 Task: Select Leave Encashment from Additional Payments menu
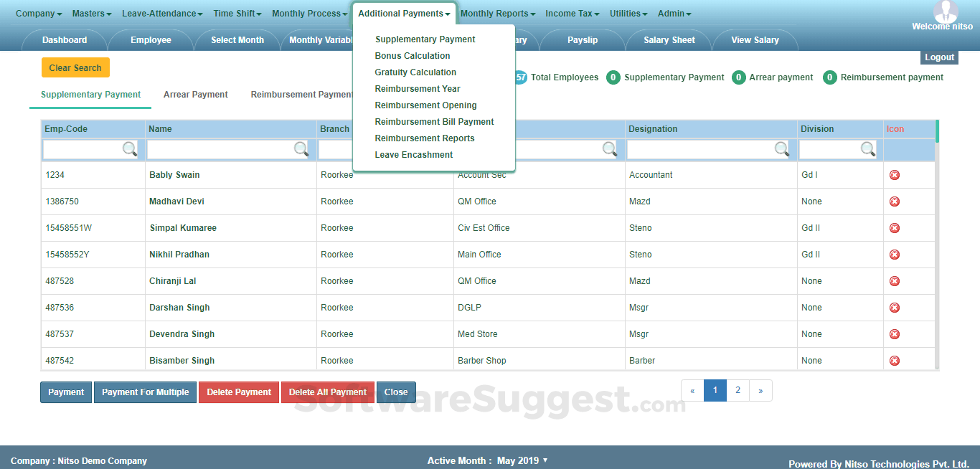pos(413,154)
